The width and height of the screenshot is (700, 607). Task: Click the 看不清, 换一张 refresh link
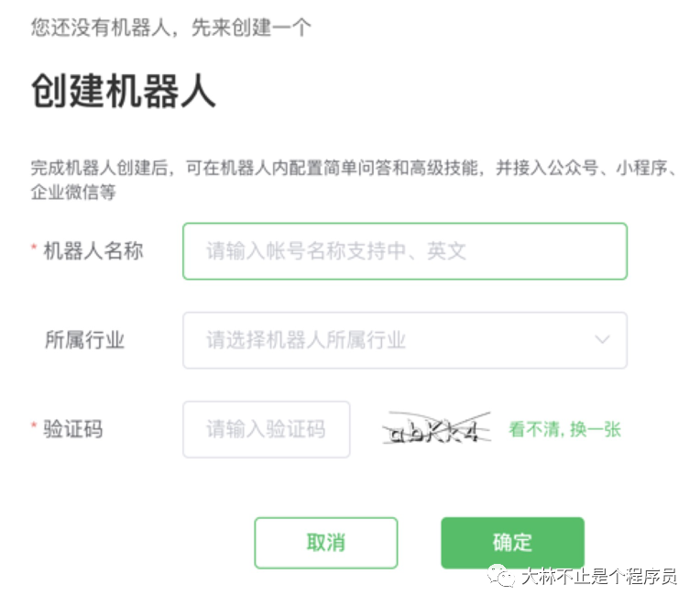(x=565, y=429)
